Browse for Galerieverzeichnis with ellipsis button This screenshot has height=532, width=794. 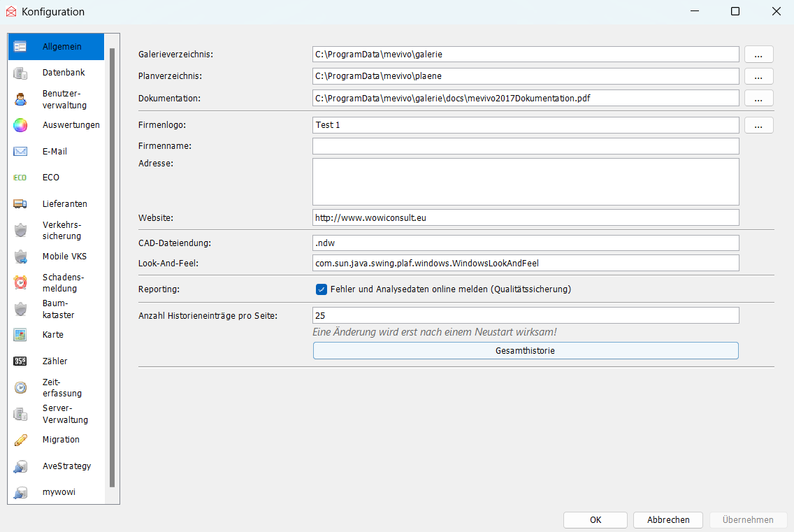[758, 55]
